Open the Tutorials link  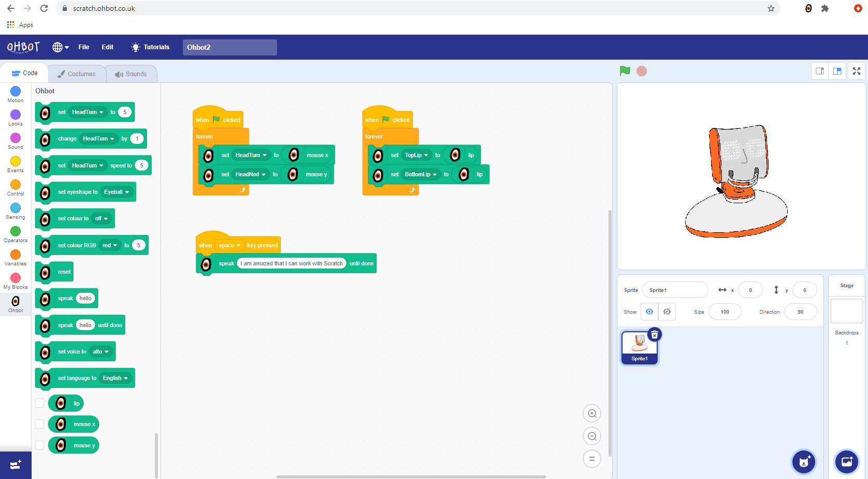tap(150, 47)
